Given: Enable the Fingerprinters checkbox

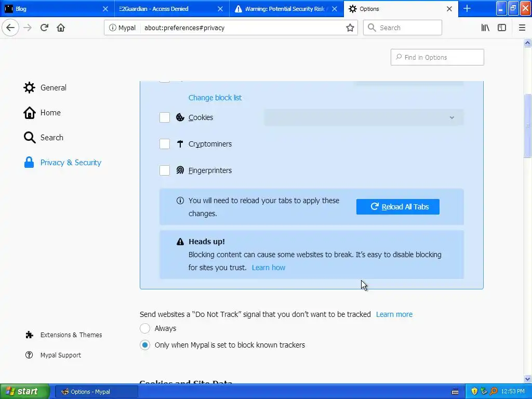Looking at the screenshot, I should tap(165, 170).
